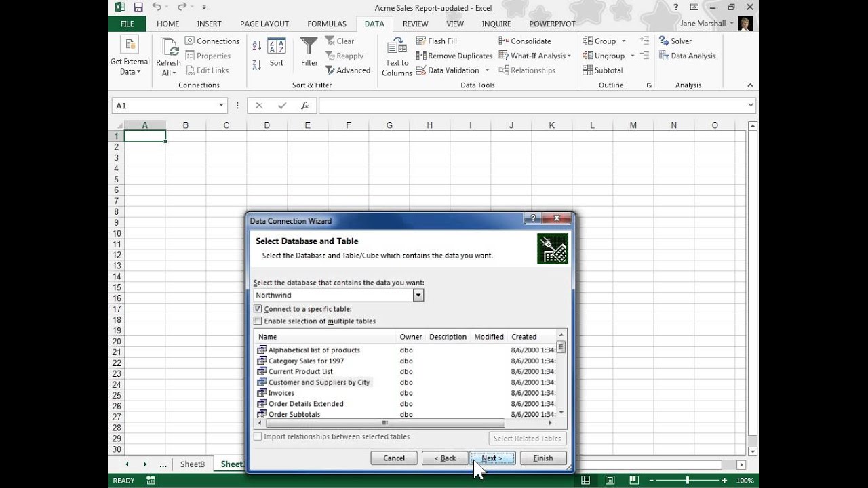Click the wizard Help button
The height and width of the screenshot is (488, 868).
(x=532, y=218)
